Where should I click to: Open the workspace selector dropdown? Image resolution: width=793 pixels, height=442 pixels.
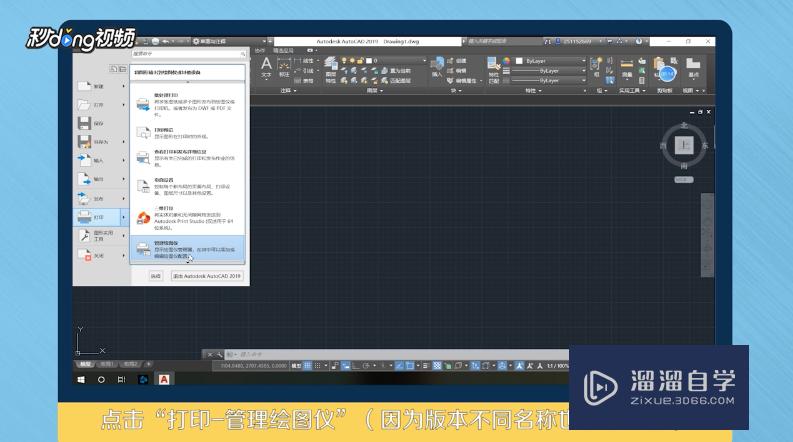[x=229, y=41]
